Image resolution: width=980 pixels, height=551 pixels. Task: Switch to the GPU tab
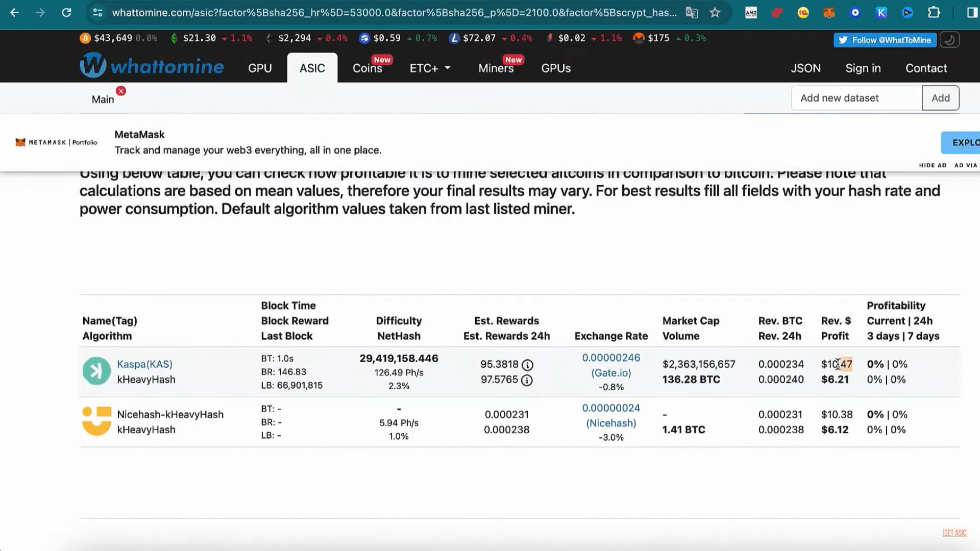[x=260, y=68]
